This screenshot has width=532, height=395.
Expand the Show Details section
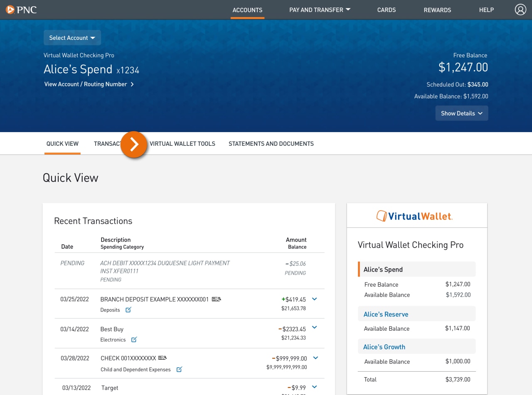(x=461, y=113)
